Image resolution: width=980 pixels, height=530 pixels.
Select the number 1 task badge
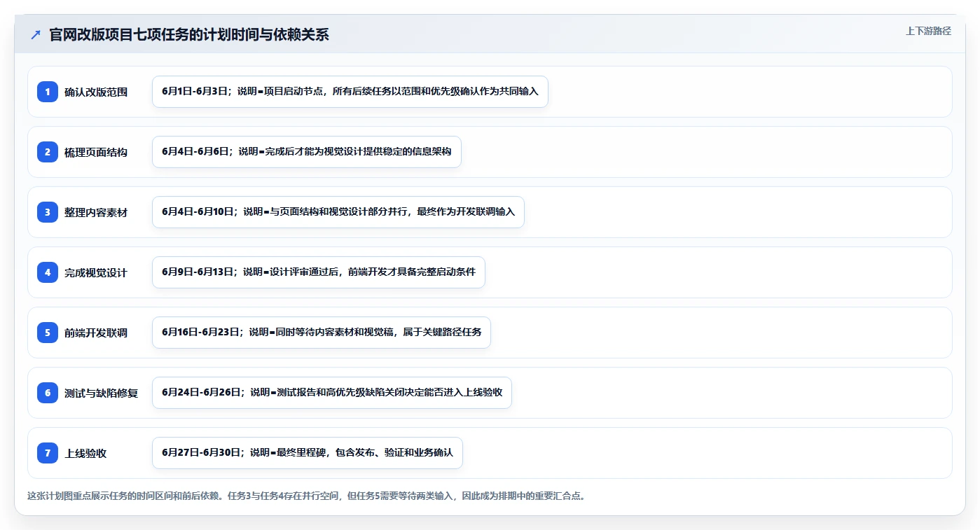tap(48, 92)
